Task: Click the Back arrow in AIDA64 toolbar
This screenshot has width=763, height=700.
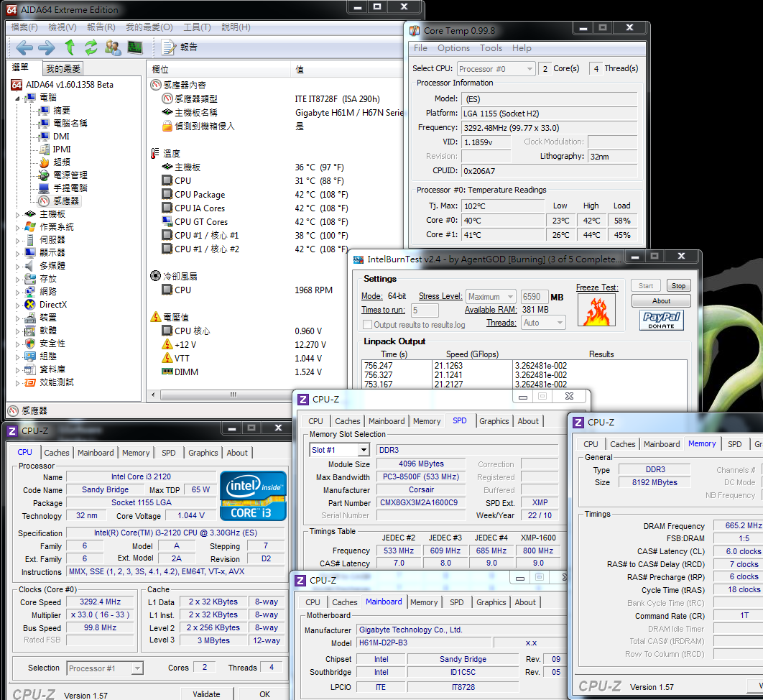Action: pyautogui.click(x=24, y=47)
